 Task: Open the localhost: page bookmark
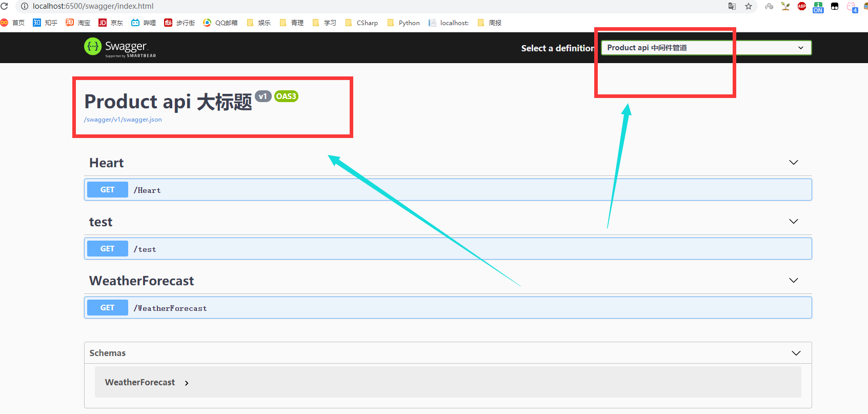point(449,23)
